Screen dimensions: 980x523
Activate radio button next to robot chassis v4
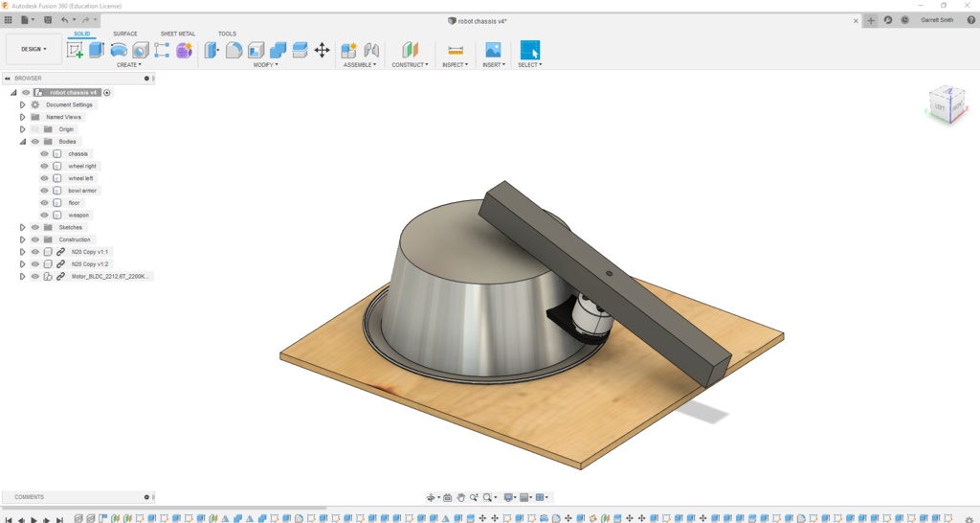click(x=107, y=93)
